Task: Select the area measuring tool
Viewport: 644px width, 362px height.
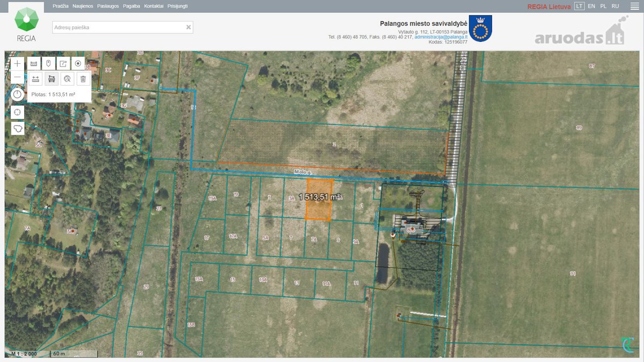Action: [52, 79]
